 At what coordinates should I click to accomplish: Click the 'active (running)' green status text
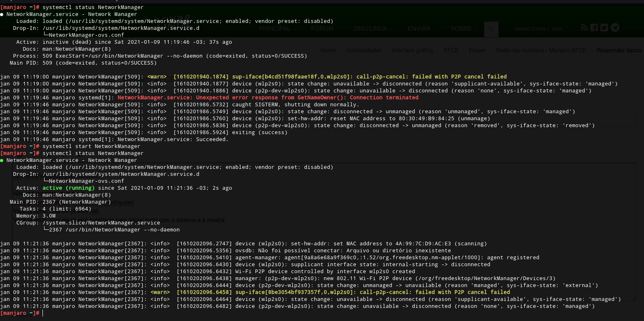point(68,188)
